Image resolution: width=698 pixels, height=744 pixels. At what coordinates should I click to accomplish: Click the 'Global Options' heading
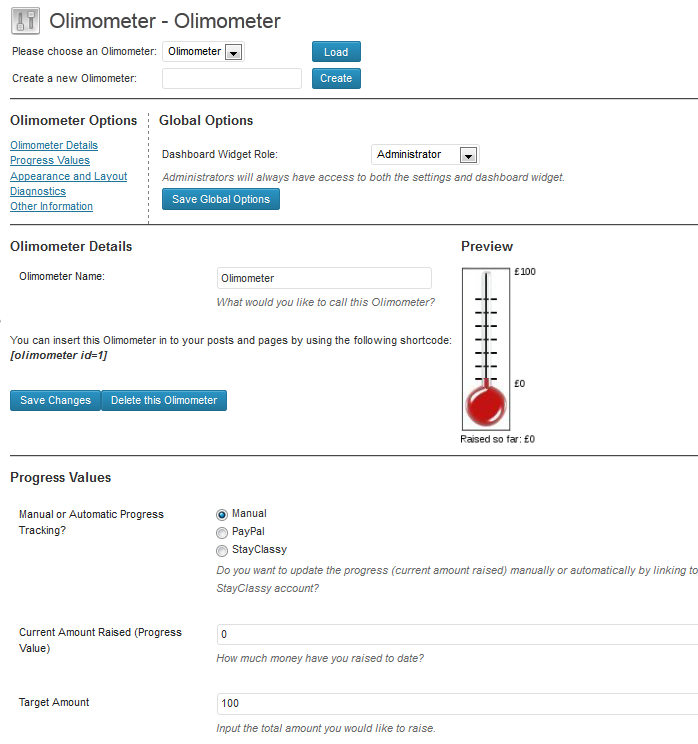click(206, 121)
